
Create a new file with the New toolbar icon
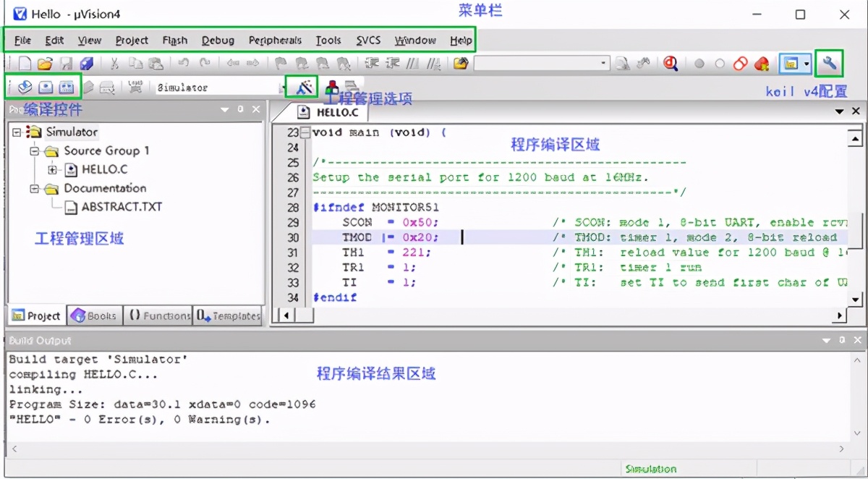pyautogui.click(x=25, y=64)
